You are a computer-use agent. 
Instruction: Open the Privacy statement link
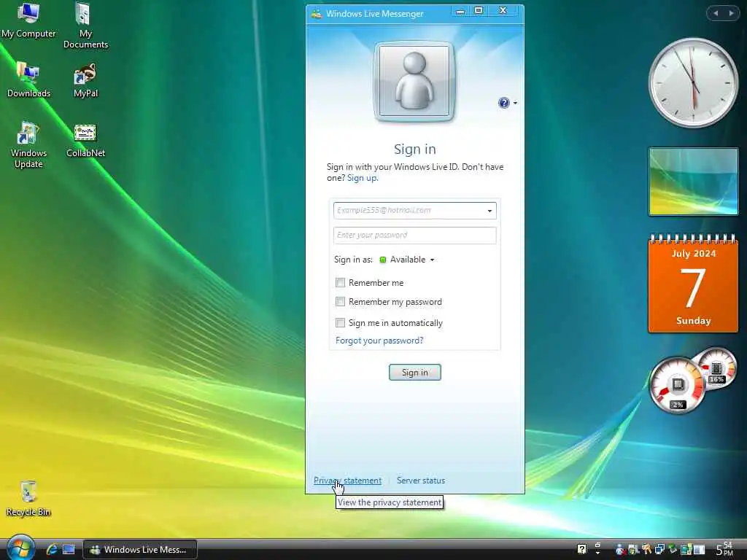coord(347,481)
